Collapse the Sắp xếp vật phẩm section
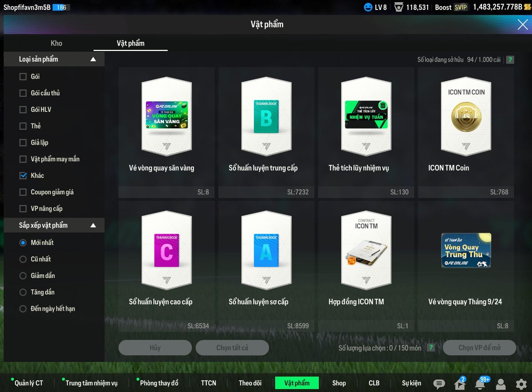Viewport: 532px width, 392px height. pos(93,226)
